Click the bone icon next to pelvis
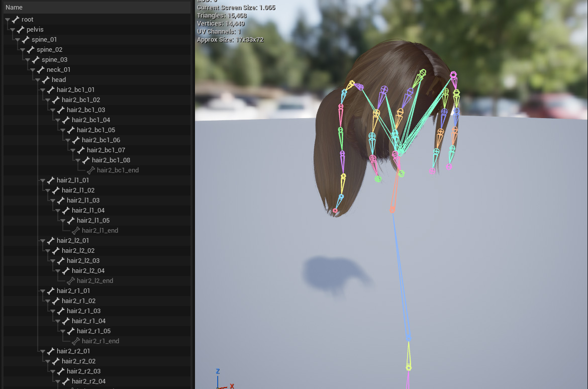 [x=20, y=30]
